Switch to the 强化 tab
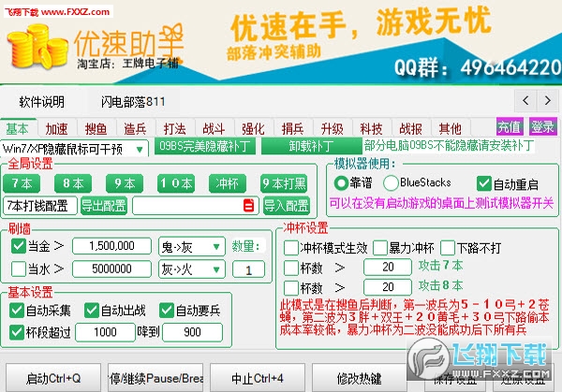 [253, 128]
